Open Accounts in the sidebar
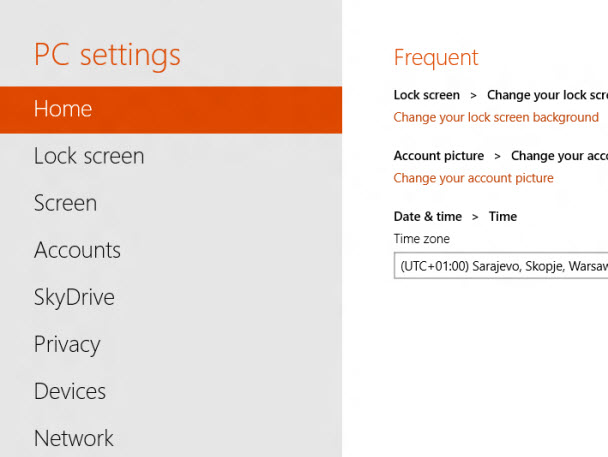608x457 pixels. click(77, 250)
